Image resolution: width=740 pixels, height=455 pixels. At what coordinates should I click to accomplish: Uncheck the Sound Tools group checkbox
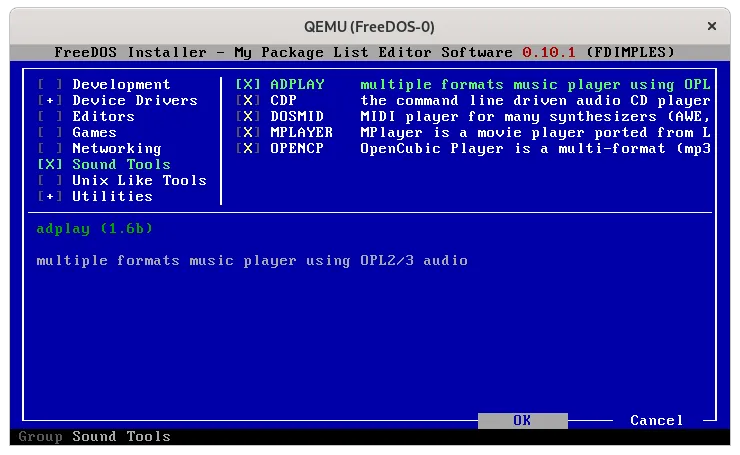click(x=49, y=165)
